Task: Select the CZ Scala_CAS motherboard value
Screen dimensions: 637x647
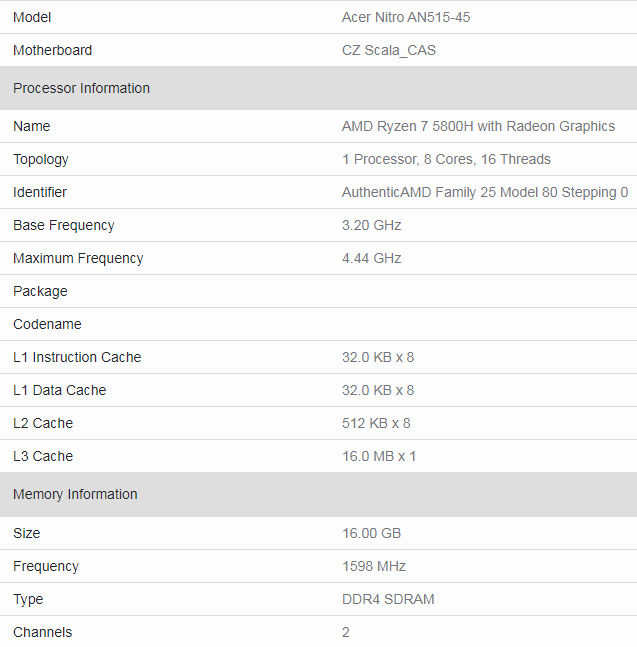Action: [x=389, y=50]
